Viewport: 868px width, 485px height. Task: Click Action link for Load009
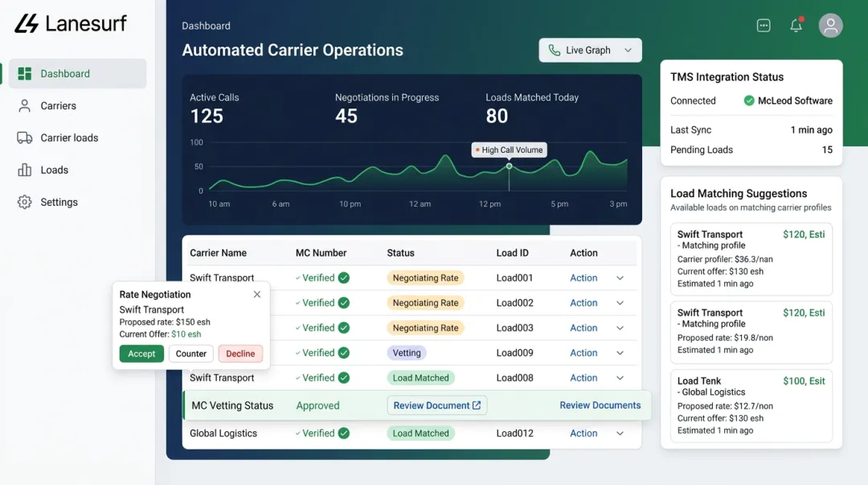[583, 353]
